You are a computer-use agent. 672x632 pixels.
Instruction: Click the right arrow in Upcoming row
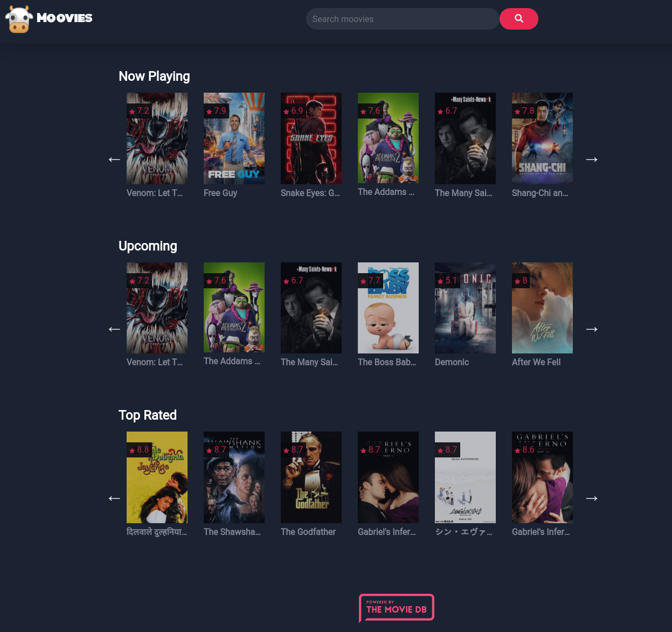click(x=592, y=329)
